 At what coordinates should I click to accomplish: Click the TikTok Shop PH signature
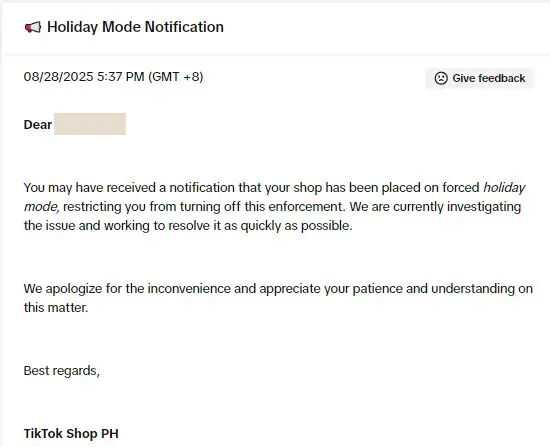tap(71, 433)
